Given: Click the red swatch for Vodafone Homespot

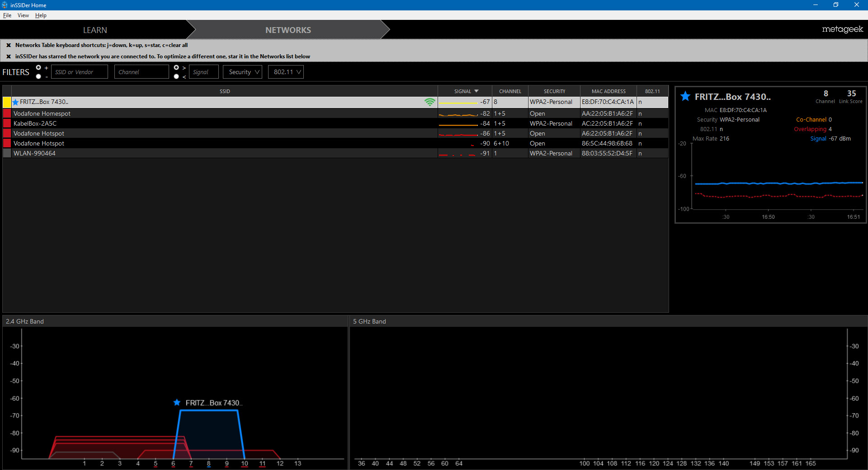Looking at the screenshot, I should (7, 113).
